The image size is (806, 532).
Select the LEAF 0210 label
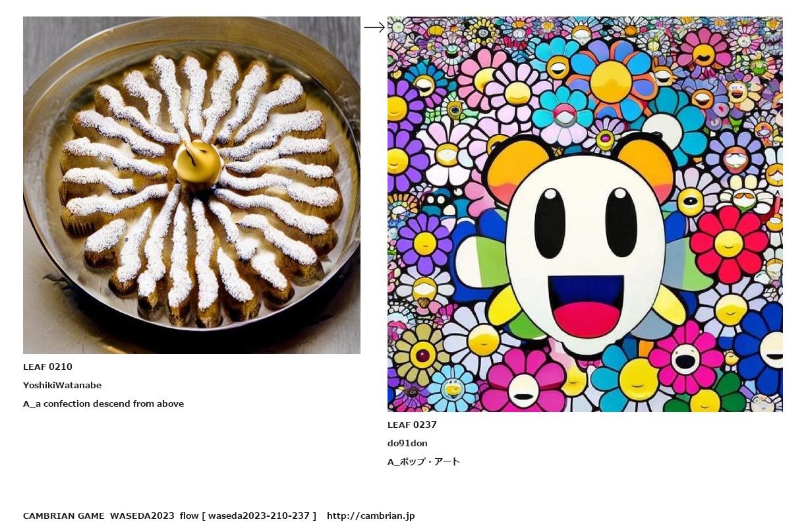click(47, 367)
